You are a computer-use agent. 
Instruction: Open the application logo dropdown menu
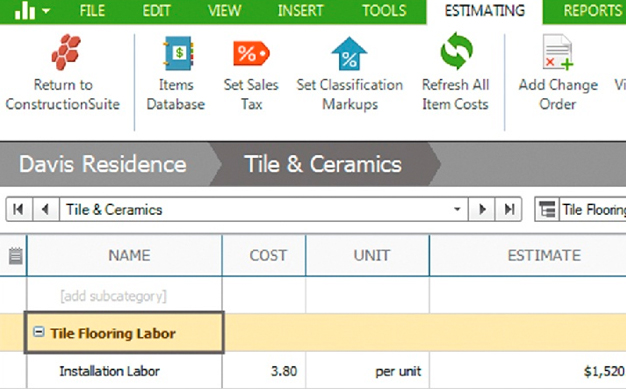click(x=32, y=11)
